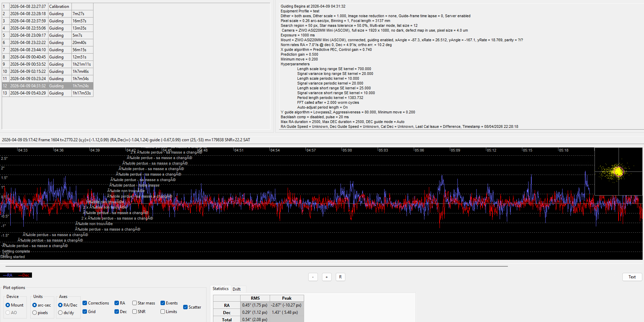Select Guiding session lasting 16m57s
The height and width of the screenshot is (322, 644).
click(47, 21)
